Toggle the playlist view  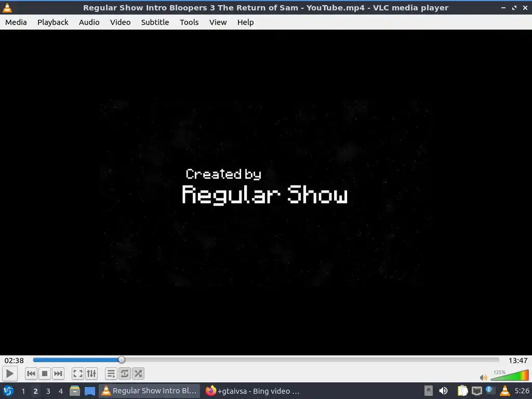point(111,374)
